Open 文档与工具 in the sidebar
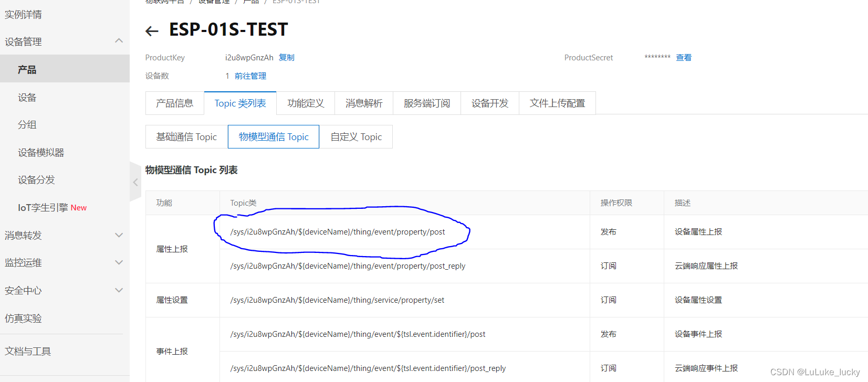Screen dimensions: 868x382 28,352
